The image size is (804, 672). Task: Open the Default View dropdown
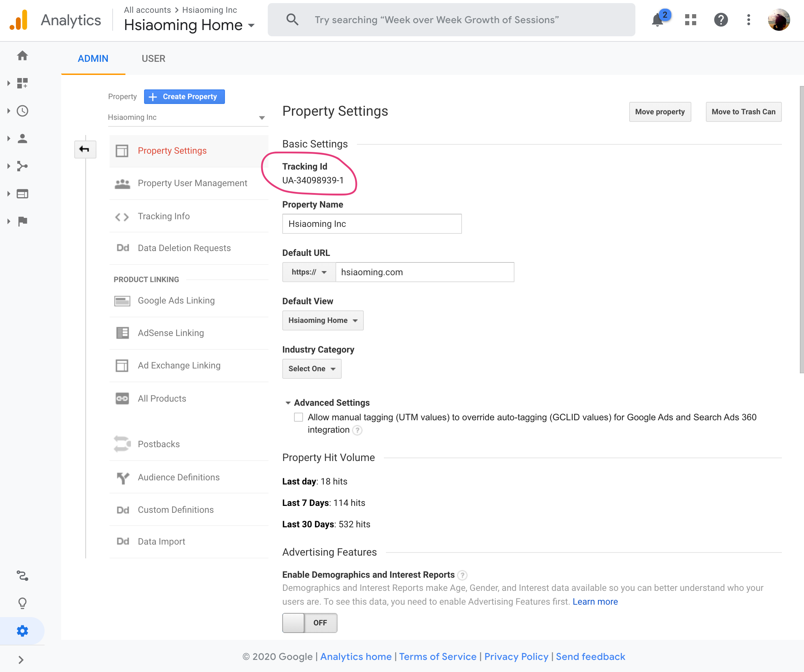[323, 320]
